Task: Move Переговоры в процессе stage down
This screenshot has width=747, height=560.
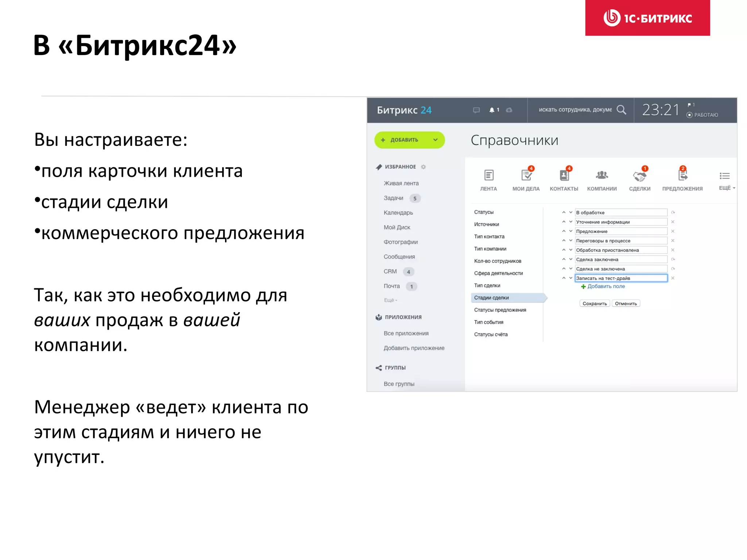Action: coord(571,241)
